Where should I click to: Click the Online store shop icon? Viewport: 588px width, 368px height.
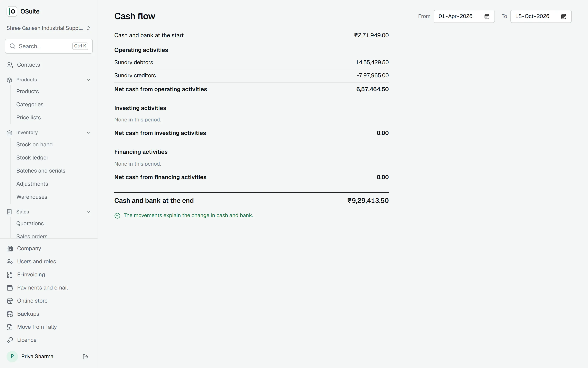[x=10, y=301]
